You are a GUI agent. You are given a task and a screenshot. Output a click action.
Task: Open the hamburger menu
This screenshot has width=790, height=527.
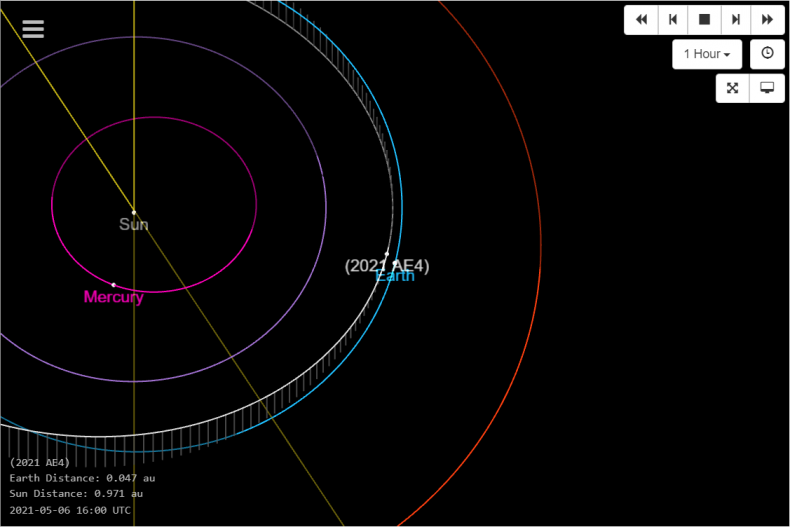[33, 29]
